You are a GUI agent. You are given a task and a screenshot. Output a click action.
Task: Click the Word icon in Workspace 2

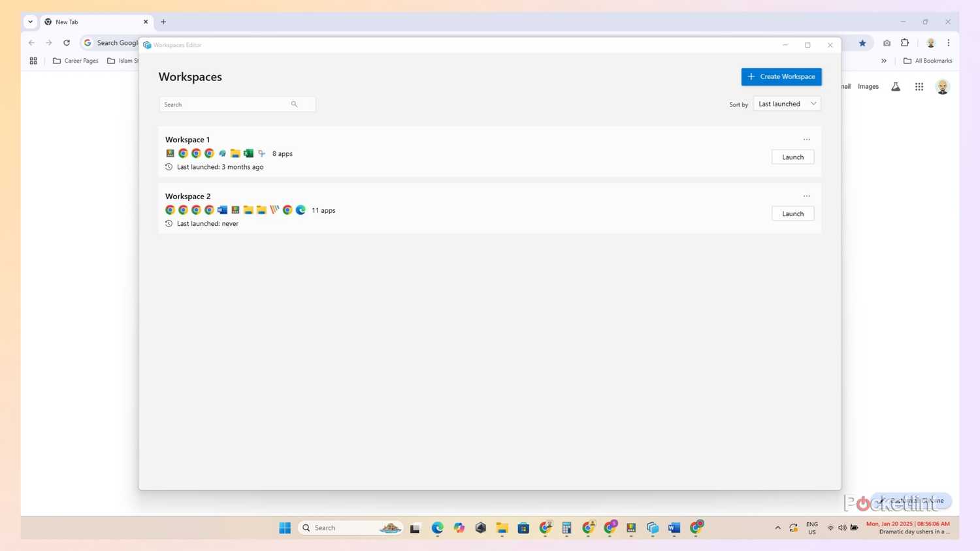pos(222,210)
